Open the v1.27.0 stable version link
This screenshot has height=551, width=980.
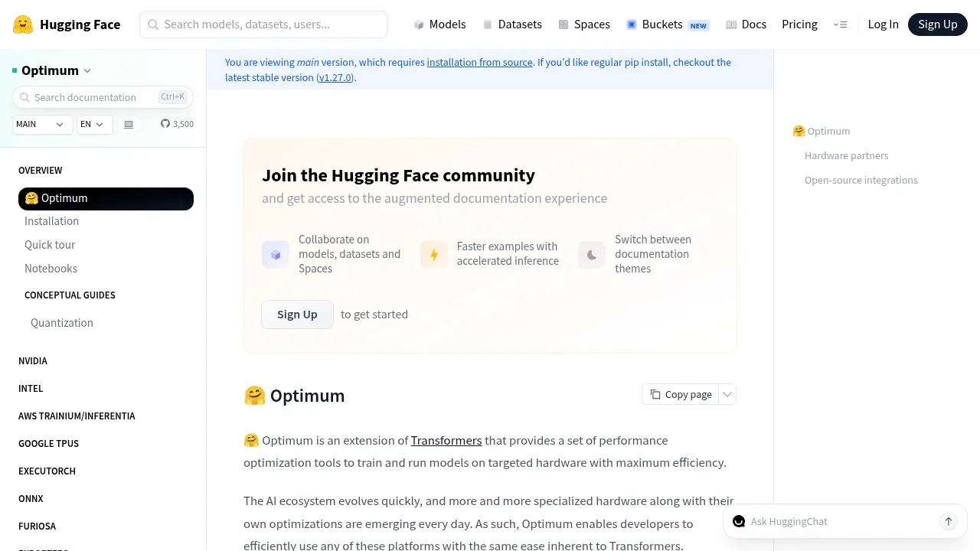point(335,77)
